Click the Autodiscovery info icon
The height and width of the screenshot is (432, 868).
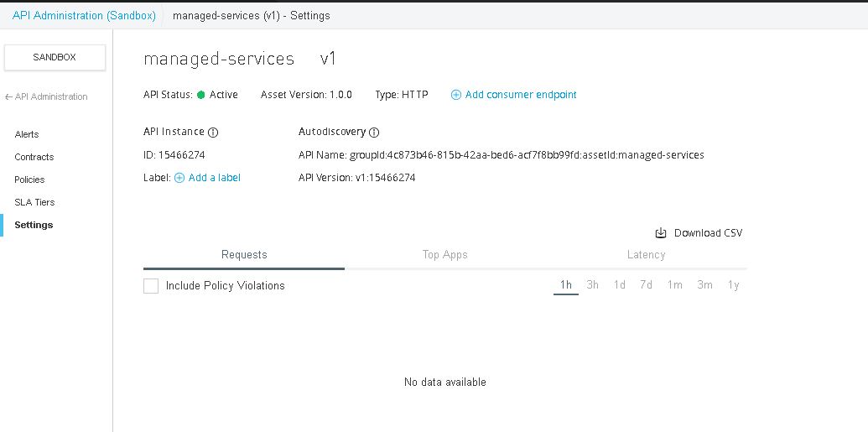coord(374,133)
